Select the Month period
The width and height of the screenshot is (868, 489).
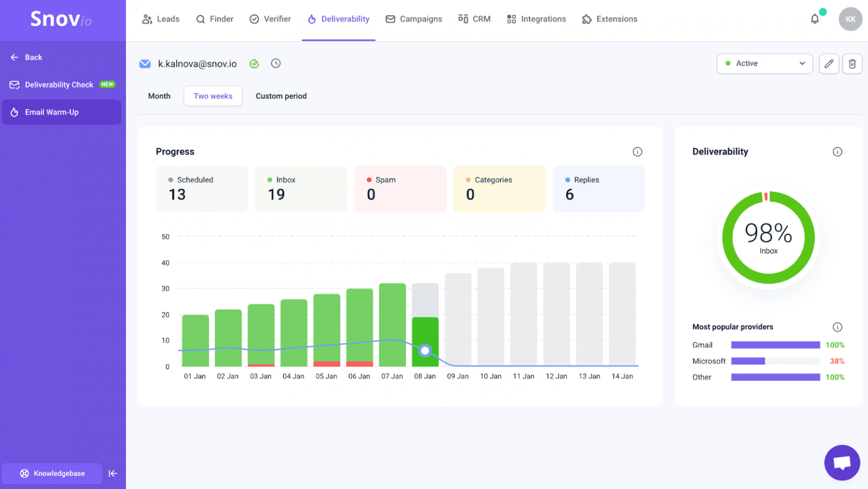159,96
